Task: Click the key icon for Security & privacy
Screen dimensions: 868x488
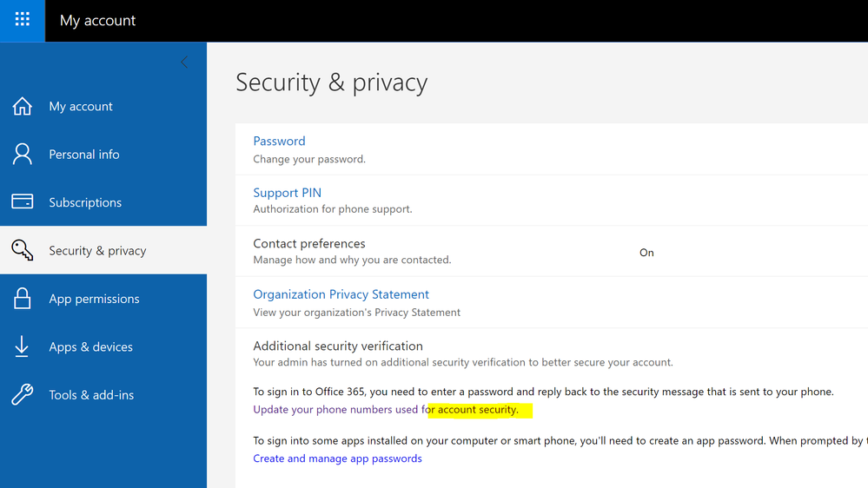Action: point(23,251)
